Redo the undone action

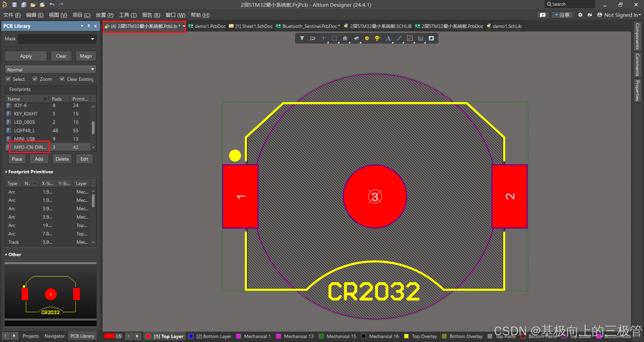pos(61,5)
